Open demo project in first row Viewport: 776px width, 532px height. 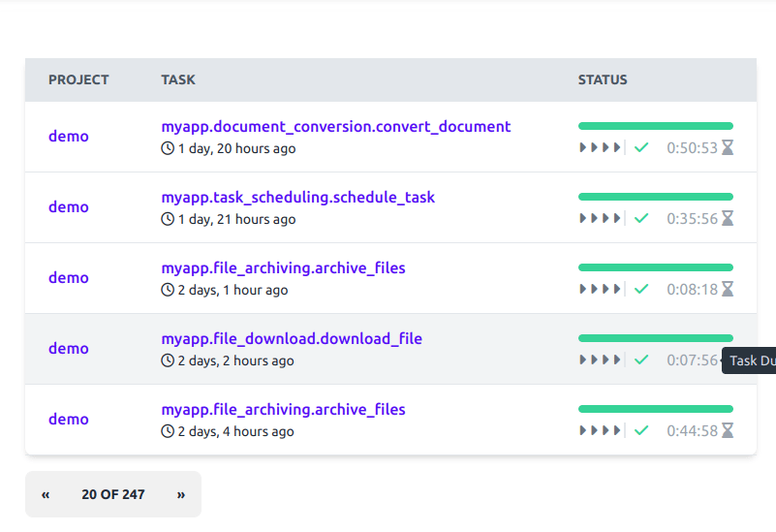click(x=69, y=137)
